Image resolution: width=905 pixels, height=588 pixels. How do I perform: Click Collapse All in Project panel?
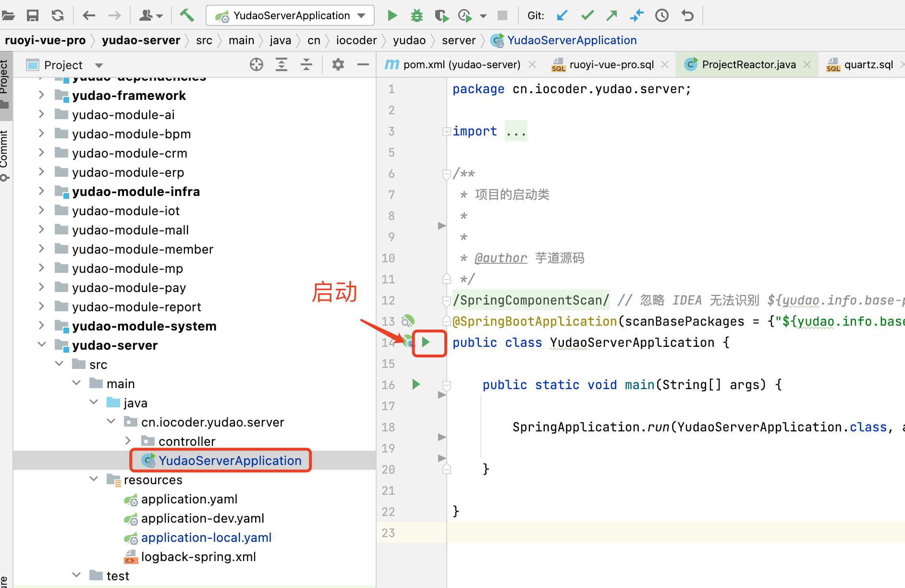pos(306,64)
